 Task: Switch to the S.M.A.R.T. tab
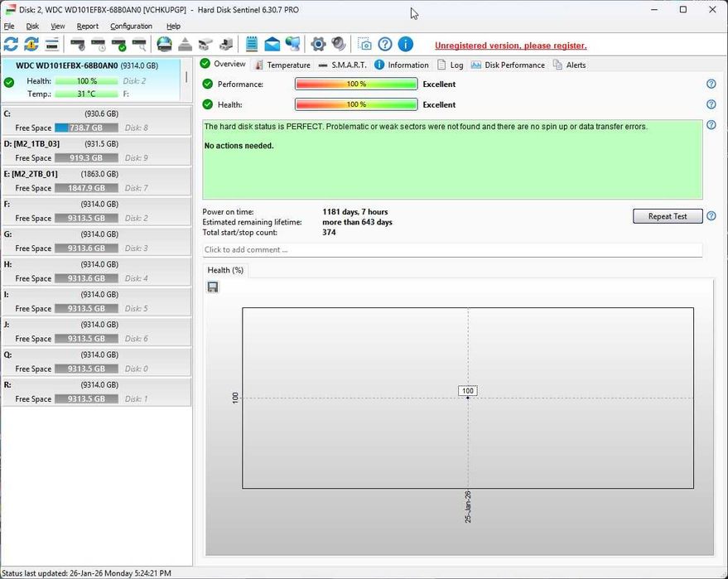pos(343,65)
